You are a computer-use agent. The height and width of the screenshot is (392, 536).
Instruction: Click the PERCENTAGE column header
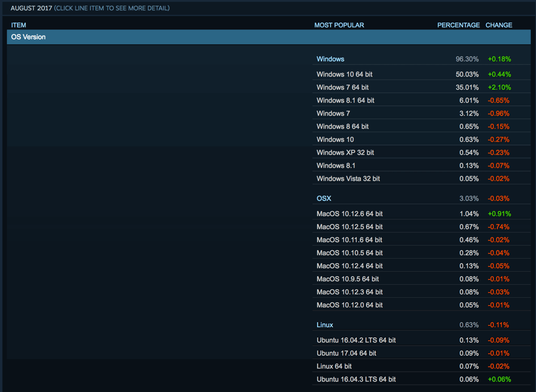[458, 26]
